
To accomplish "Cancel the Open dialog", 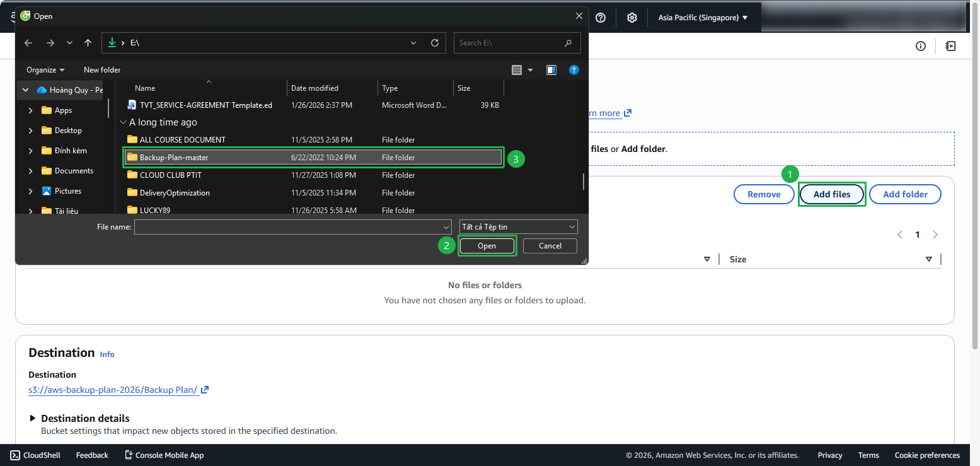I will point(550,246).
